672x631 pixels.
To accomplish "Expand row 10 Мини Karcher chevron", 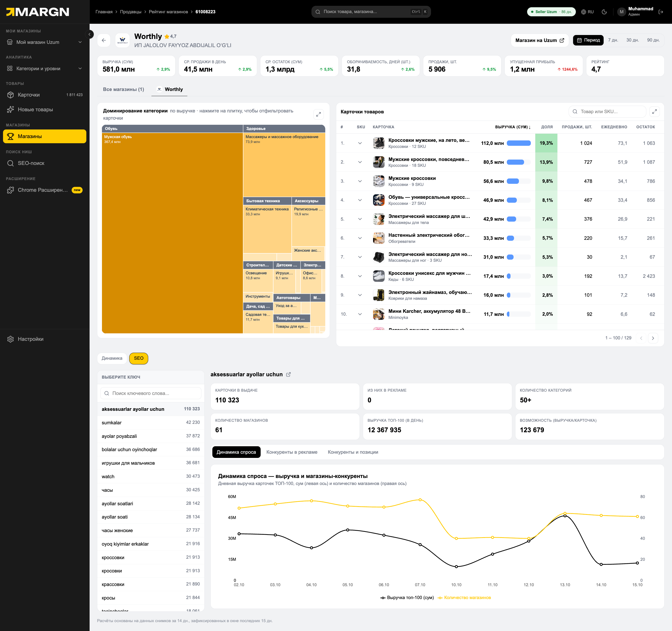I will click(x=360, y=314).
